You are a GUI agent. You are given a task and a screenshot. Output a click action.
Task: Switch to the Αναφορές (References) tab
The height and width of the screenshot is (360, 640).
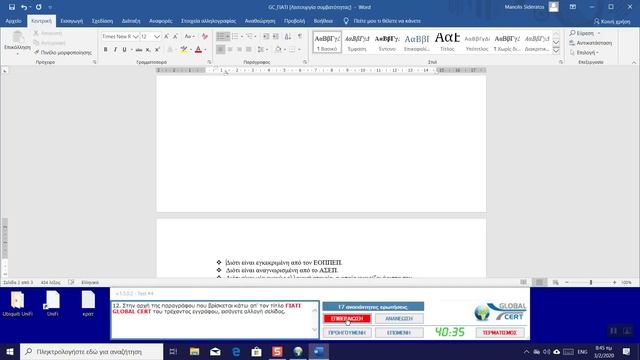(x=160, y=21)
